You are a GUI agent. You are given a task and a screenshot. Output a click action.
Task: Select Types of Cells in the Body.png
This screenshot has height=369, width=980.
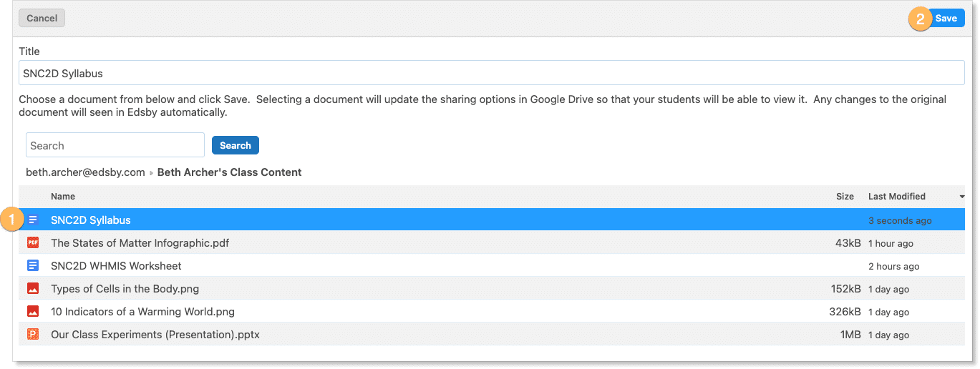(125, 289)
